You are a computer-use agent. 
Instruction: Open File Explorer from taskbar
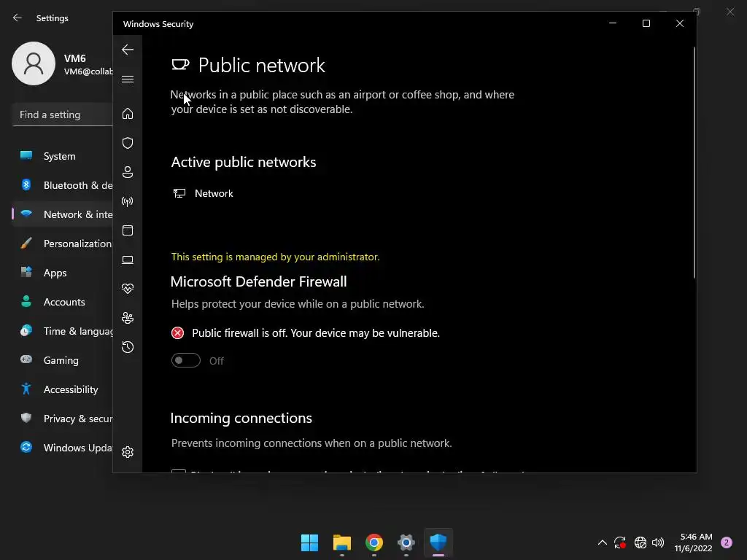coord(342,542)
